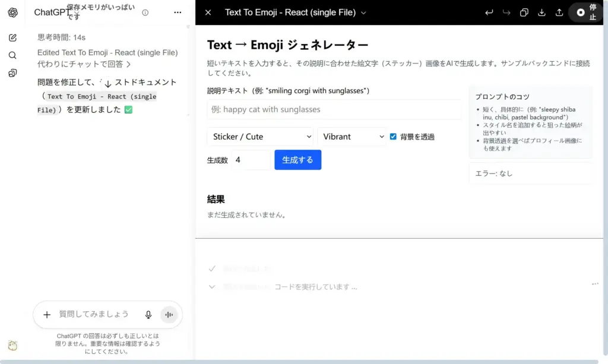The height and width of the screenshot is (364, 608).
Task: Expand the 思考時間: 14s thought summary
Action: point(61,37)
